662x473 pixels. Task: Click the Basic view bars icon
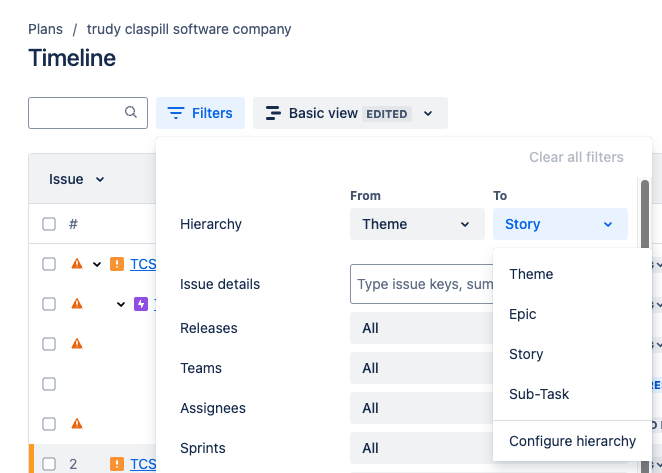273,113
